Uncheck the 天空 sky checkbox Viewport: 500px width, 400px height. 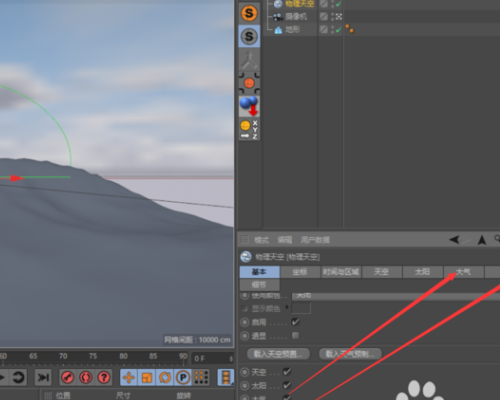pyautogui.click(x=287, y=371)
